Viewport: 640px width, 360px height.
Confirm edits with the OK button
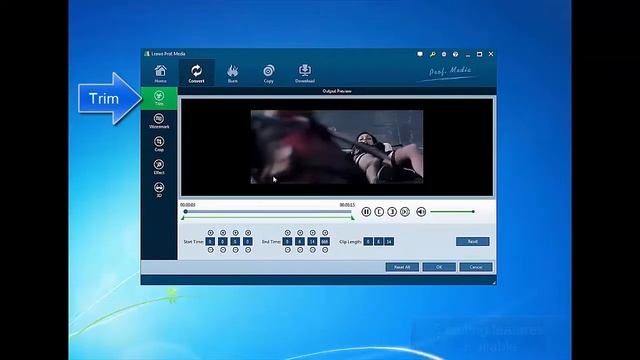pos(439,267)
